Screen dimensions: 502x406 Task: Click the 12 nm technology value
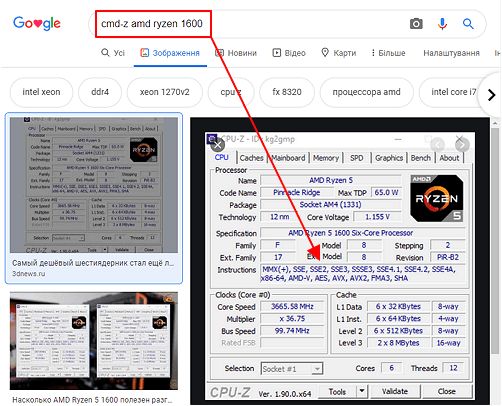point(279,217)
